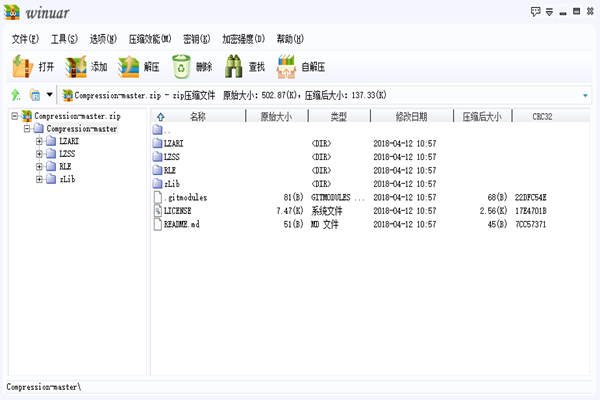Sort by the 名称 column header
600x400 pixels.
(198, 116)
